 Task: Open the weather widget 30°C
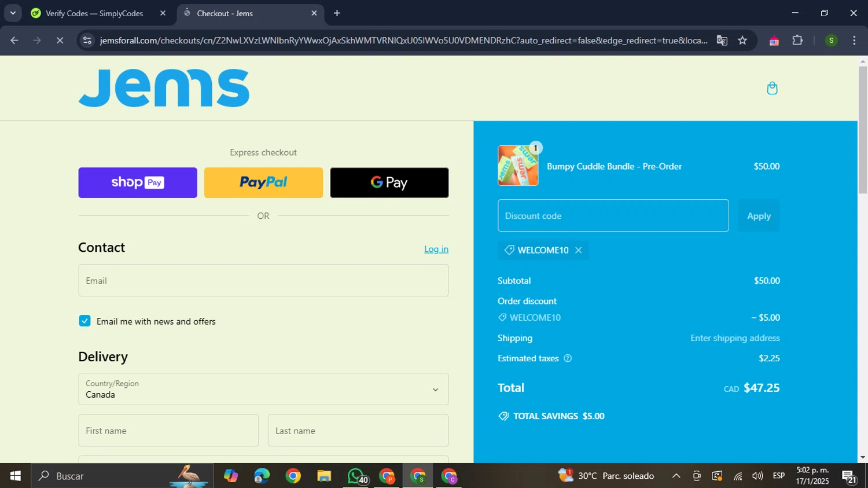[x=606, y=476]
